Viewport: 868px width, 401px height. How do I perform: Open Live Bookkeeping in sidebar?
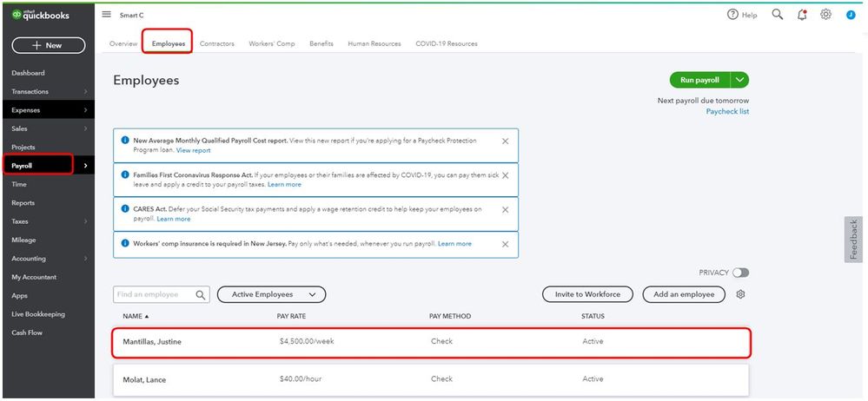click(38, 314)
